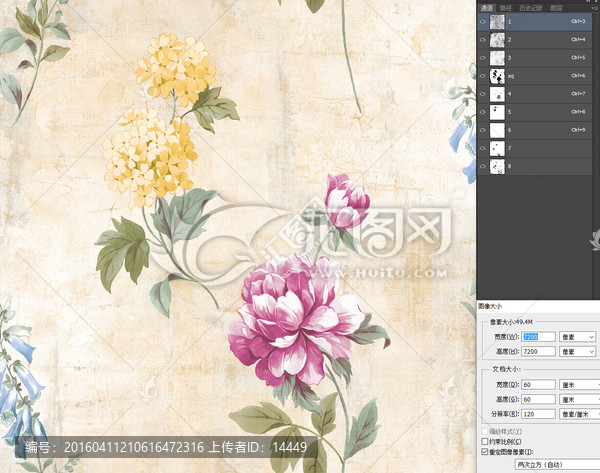The image size is (600, 473).
Task: Select the channel 6 thumbnail
Action: (497, 130)
